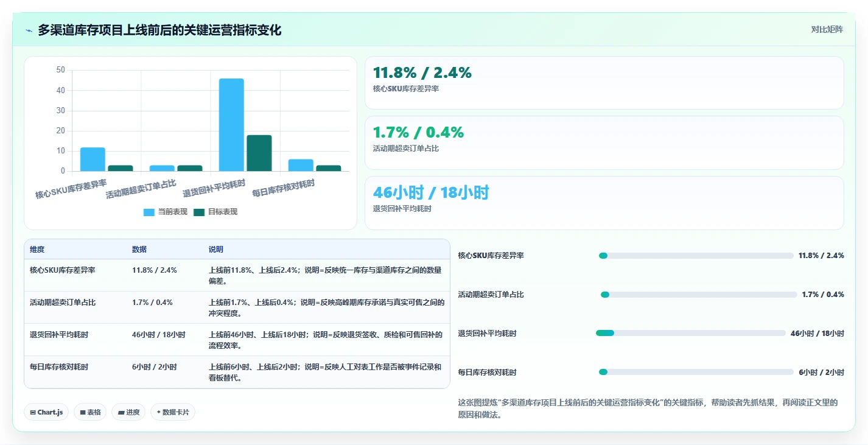
Task: Click the dark-green 核心SKU库存差异率 bar
Action: [x=121, y=168]
